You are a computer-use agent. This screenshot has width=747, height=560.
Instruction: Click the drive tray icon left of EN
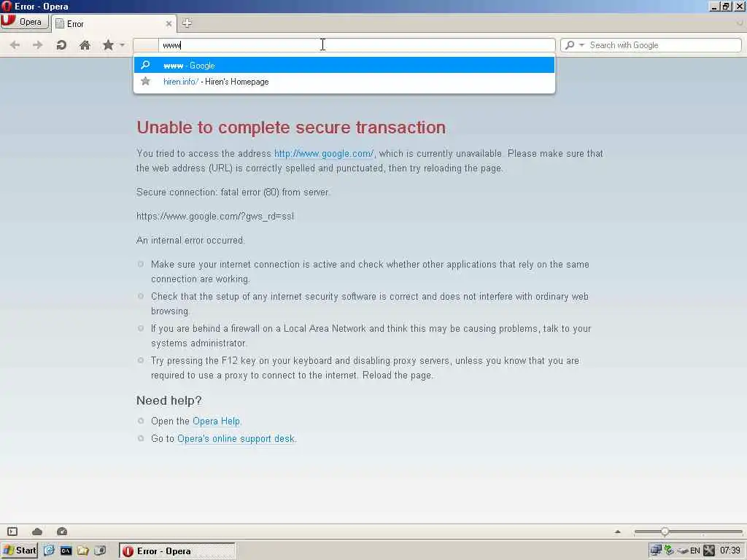pyautogui.click(x=682, y=551)
